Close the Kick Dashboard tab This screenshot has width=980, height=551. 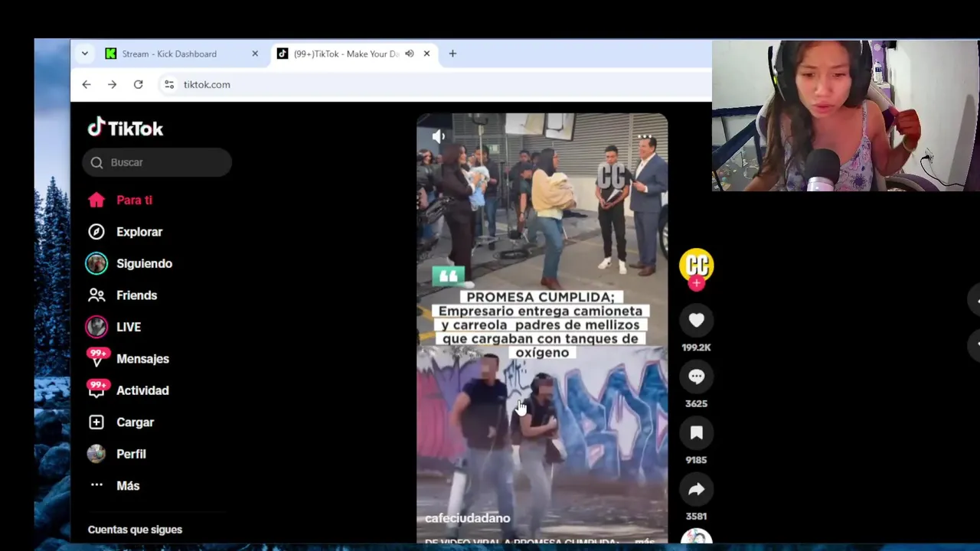coord(255,54)
